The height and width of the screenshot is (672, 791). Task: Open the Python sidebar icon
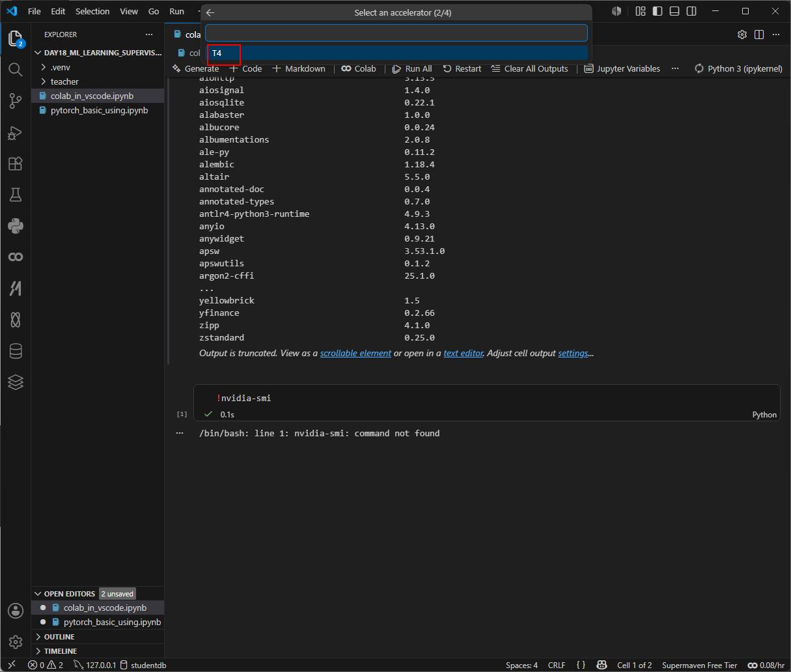16,226
